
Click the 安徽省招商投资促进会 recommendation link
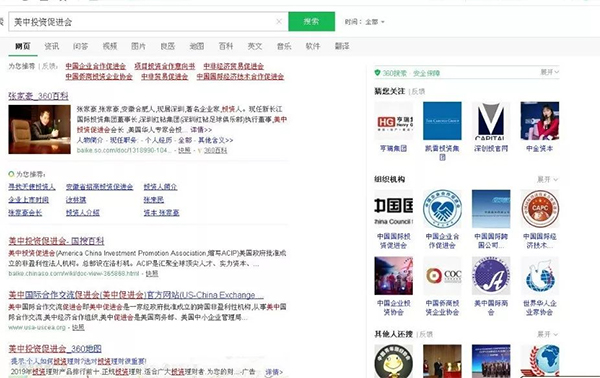point(99,187)
